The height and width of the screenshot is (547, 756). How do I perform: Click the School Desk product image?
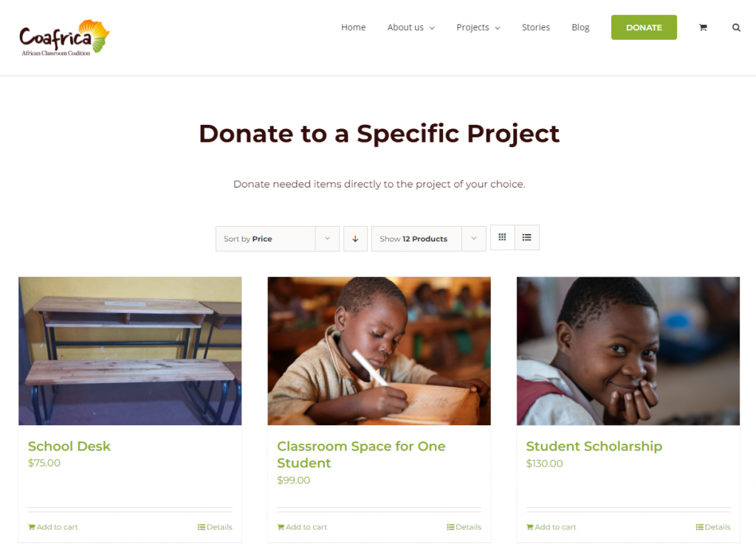[130, 351]
